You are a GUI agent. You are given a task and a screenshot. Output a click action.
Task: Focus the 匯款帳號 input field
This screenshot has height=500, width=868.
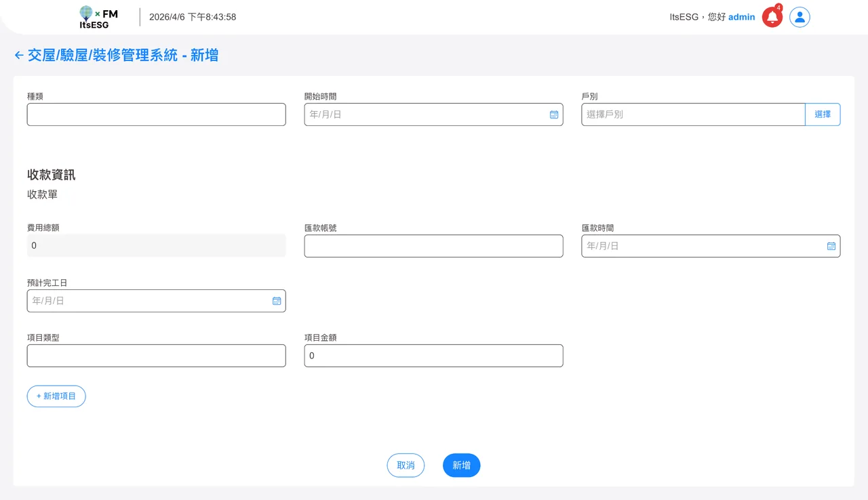tap(434, 246)
